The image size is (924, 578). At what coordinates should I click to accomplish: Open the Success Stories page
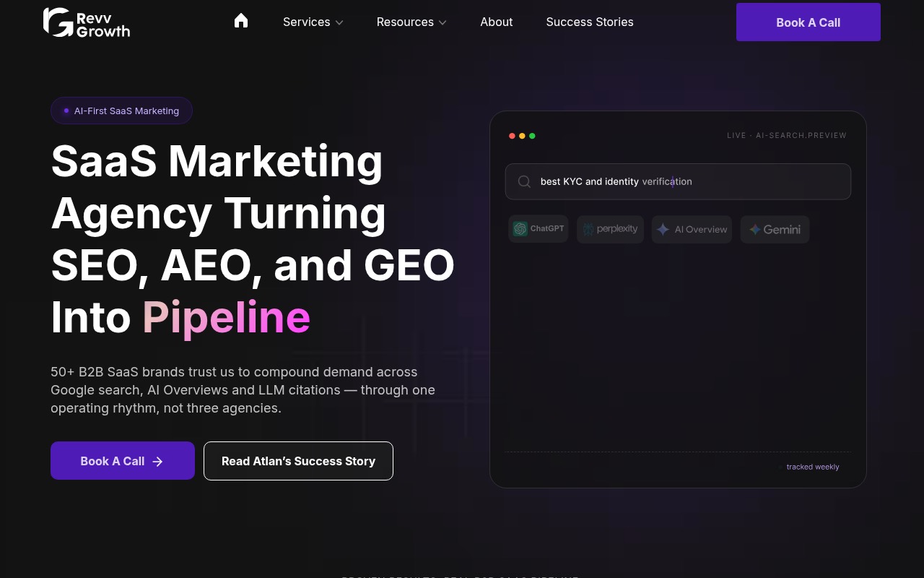(x=590, y=22)
